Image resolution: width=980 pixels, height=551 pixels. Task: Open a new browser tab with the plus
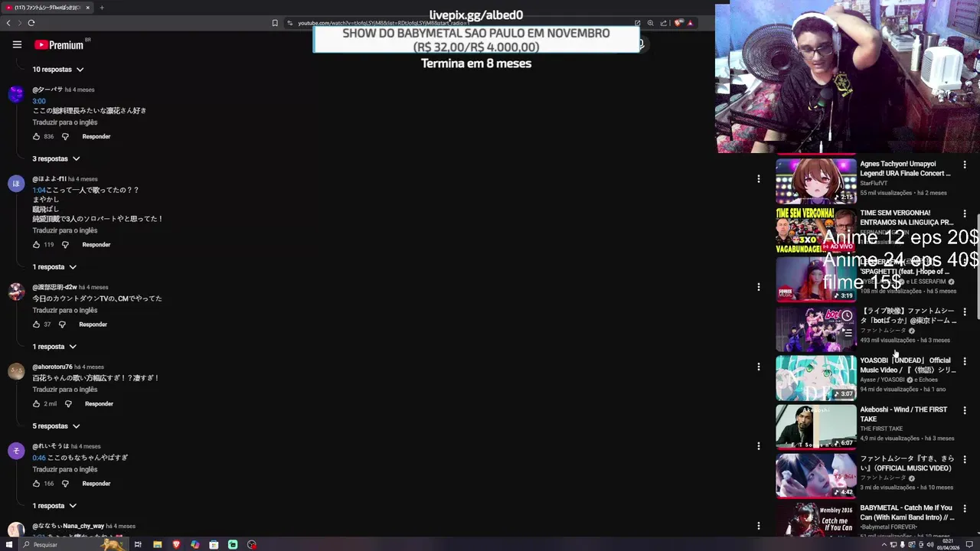102,8
